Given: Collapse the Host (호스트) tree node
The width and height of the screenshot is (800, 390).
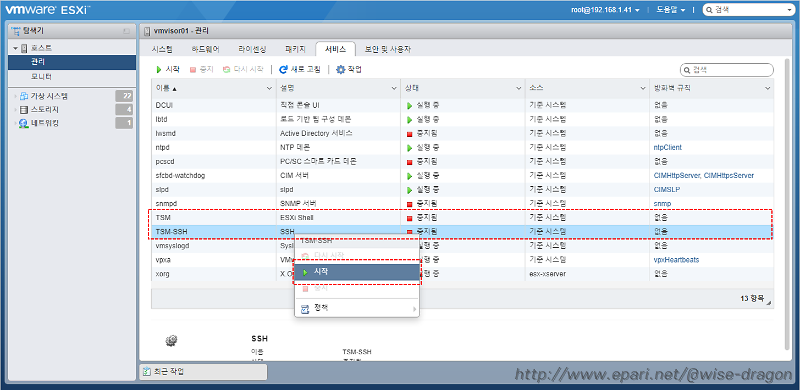Looking at the screenshot, I should (16, 48).
